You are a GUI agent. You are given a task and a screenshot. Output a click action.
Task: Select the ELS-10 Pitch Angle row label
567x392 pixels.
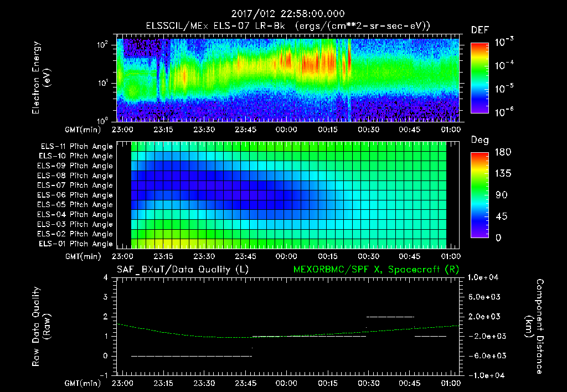[x=76, y=156]
